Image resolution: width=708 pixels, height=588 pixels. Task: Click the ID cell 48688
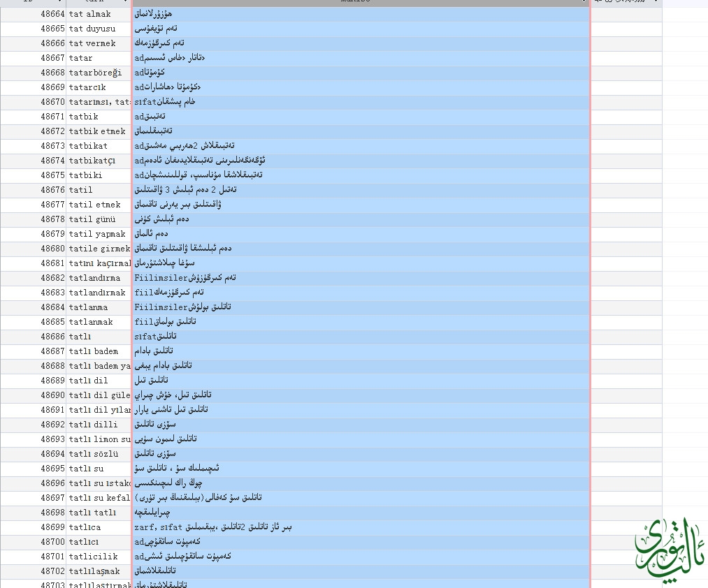[x=34, y=366]
